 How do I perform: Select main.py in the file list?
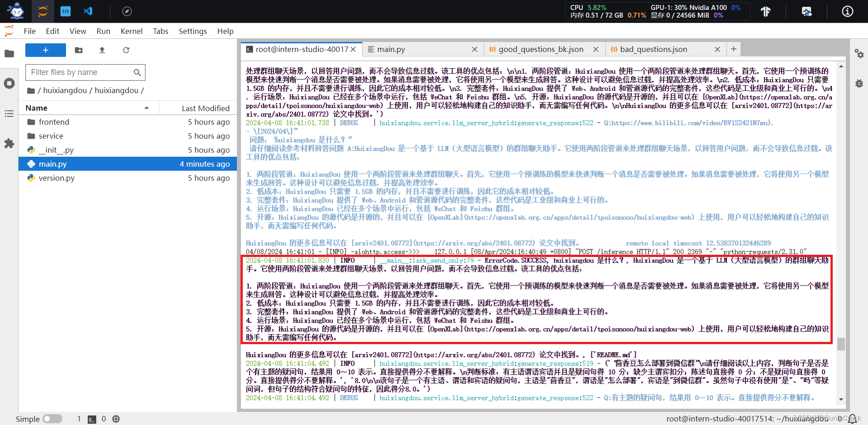click(128, 164)
